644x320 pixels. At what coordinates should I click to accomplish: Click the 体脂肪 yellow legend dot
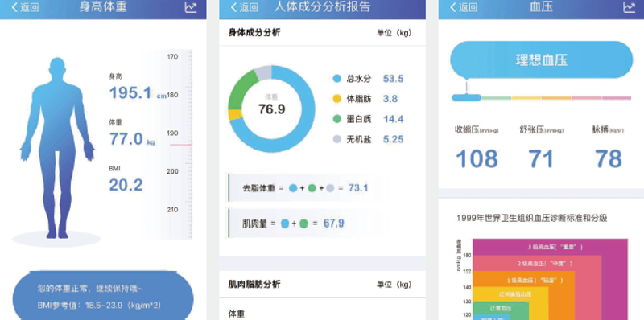pos(336,99)
